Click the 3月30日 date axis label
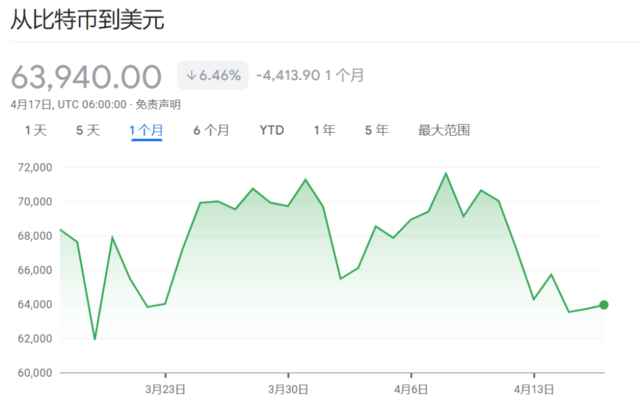 (x=288, y=389)
